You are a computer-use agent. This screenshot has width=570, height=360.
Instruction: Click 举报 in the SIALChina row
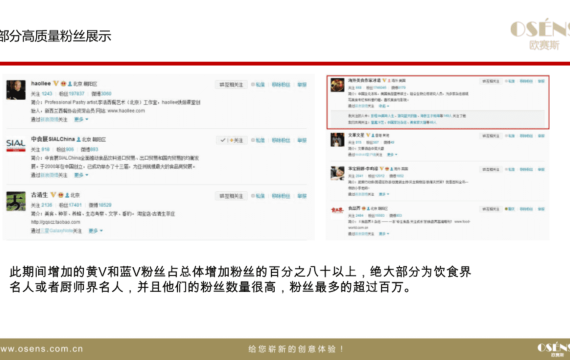pyautogui.click(x=302, y=140)
